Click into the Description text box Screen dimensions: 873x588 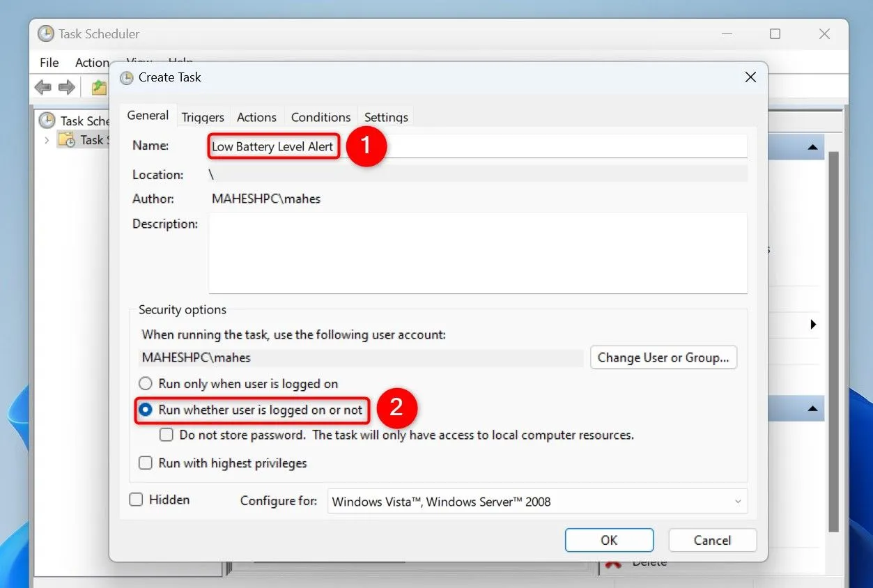click(x=478, y=253)
